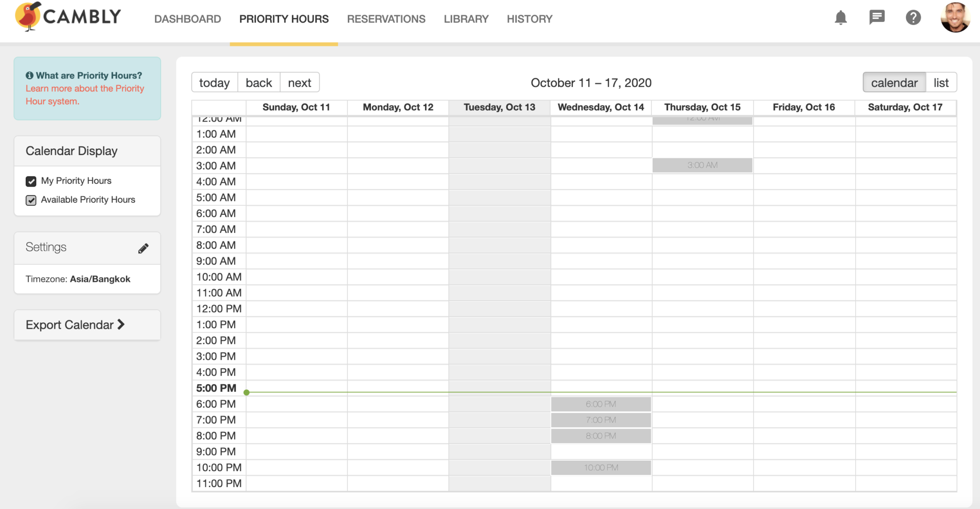Open the Reservations tab

[x=386, y=19]
